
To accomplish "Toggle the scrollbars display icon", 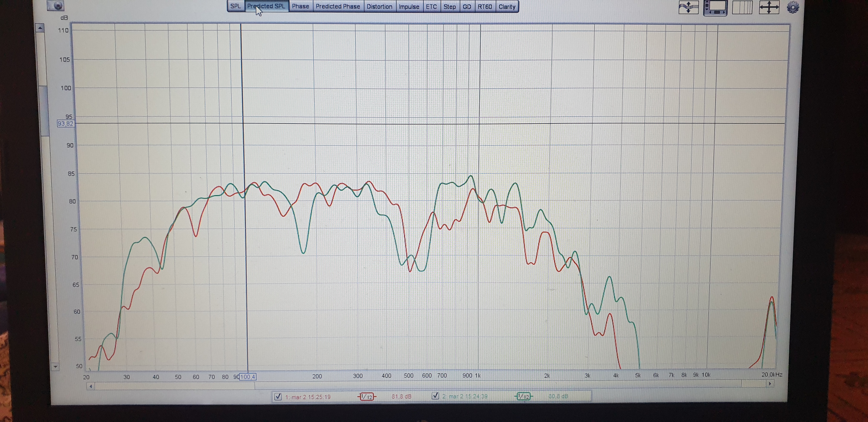I will (x=715, y=7).
